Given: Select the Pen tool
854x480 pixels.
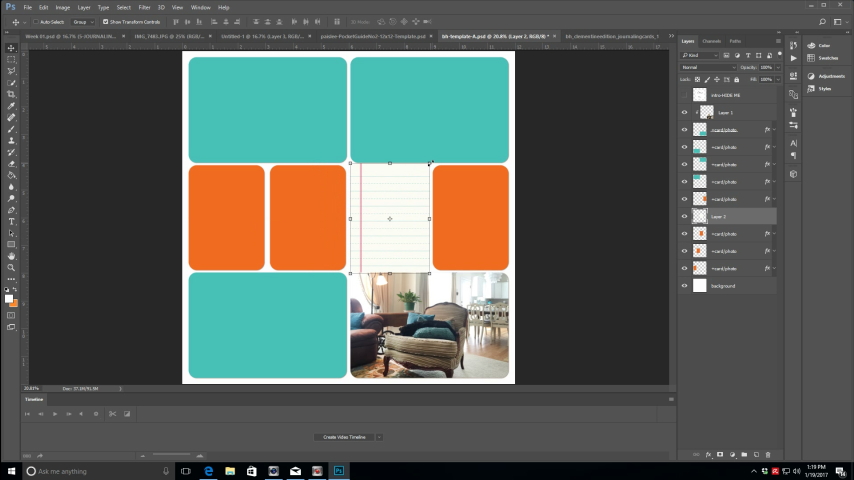Looking at the screenshot, I should 11,210.
